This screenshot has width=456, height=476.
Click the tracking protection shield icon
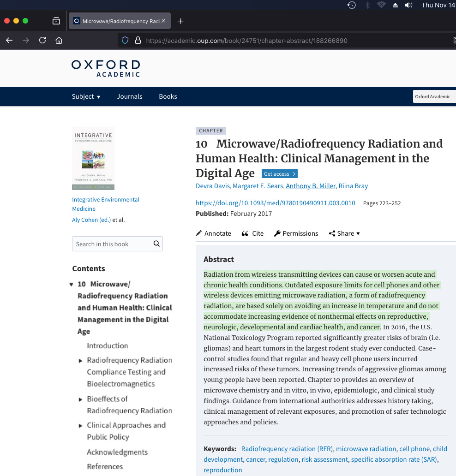[x=125, y=41]
